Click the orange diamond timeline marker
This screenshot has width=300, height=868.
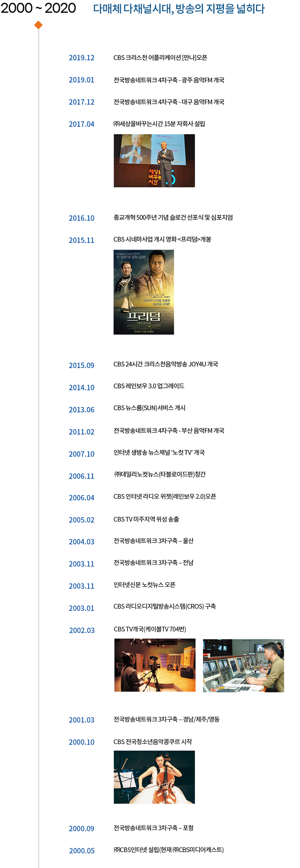point(38,25)
